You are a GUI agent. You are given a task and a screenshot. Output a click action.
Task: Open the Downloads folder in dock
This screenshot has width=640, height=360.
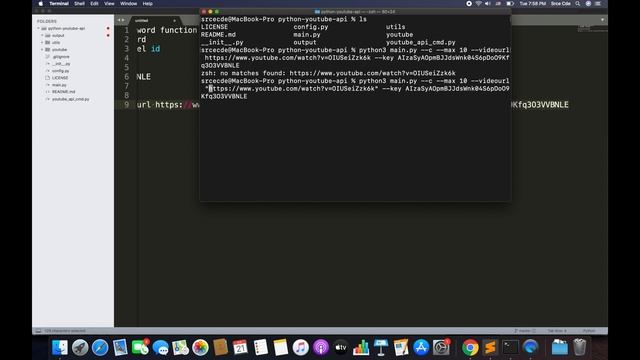(x=560, y=347)
